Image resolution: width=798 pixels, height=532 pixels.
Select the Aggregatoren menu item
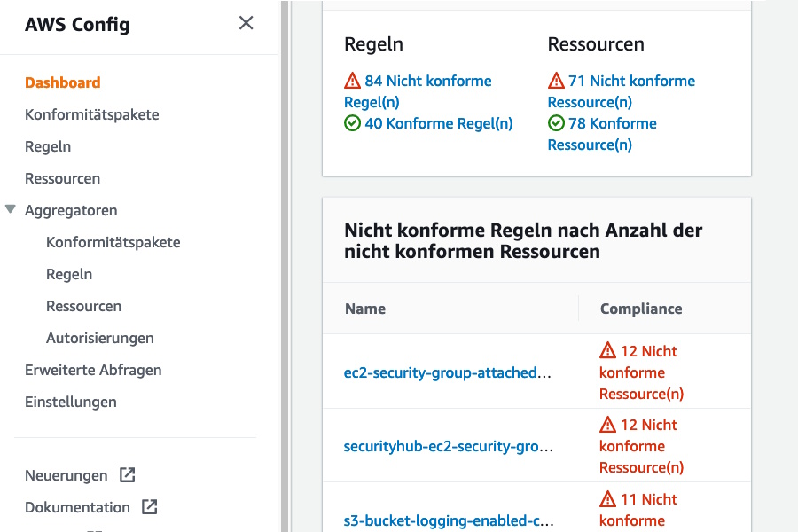click(x=71, y=211)
